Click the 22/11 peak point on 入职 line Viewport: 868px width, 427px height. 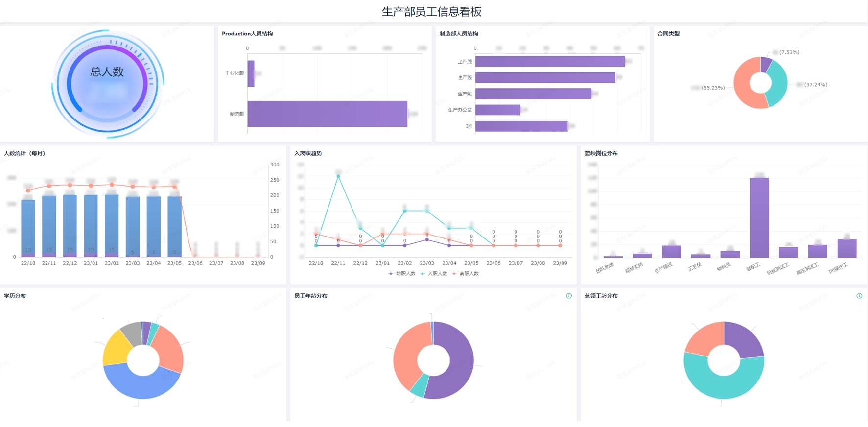[x=338, y=176]
